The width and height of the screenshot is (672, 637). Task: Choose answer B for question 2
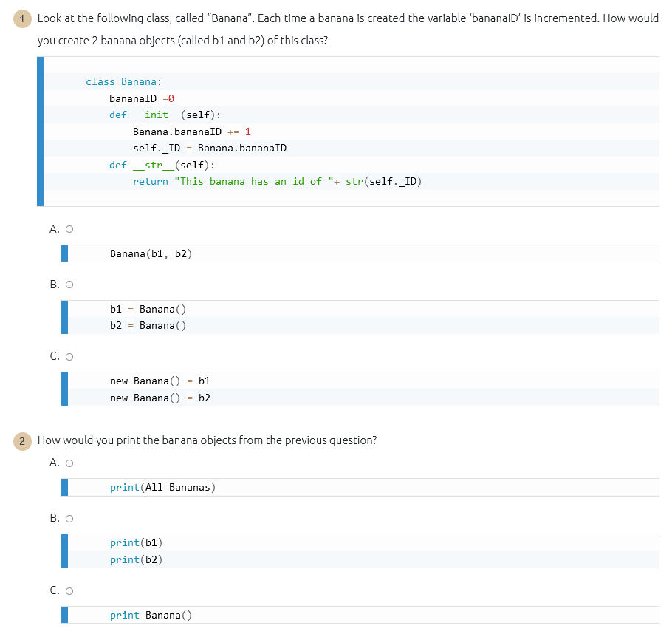pyautogui.click(x=69, y=519)
